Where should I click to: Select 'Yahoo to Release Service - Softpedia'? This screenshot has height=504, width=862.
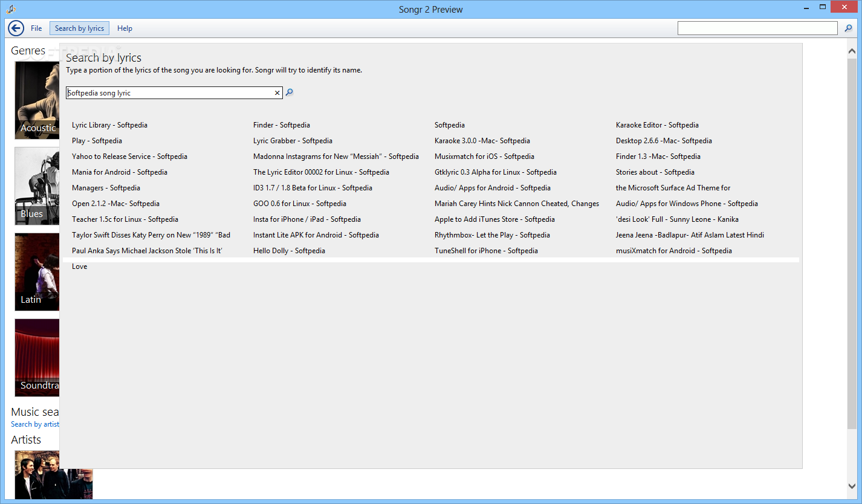pos(129,157)
